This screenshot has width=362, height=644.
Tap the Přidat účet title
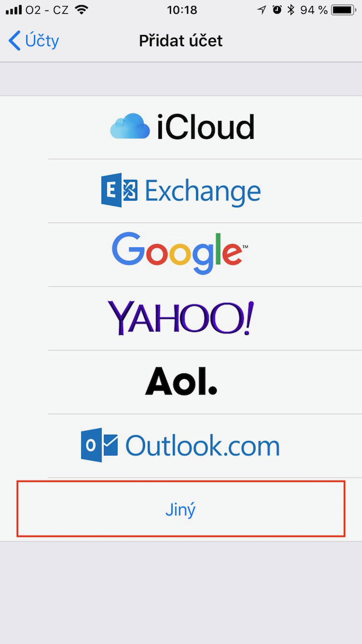coord(181,41)
